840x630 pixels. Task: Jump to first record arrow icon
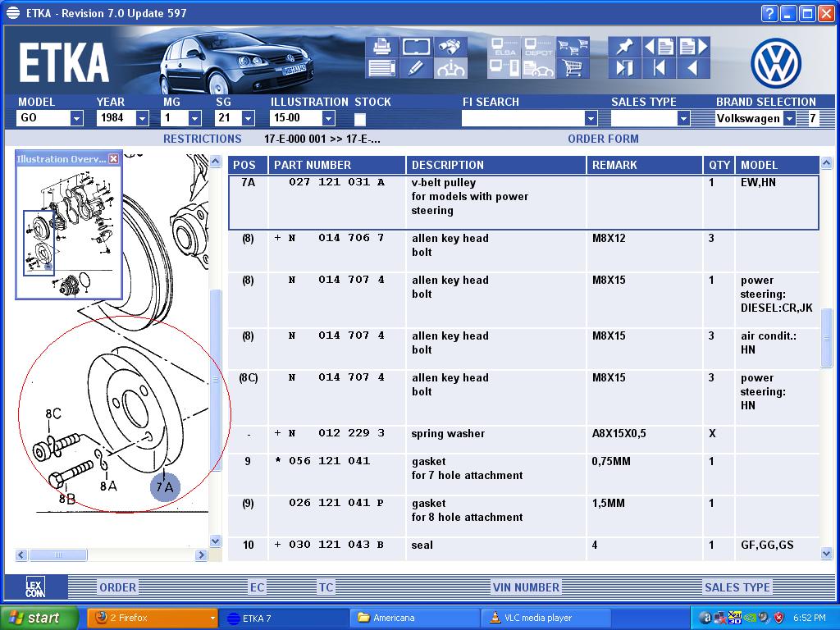pyautogui.click(x=659, y=68)
